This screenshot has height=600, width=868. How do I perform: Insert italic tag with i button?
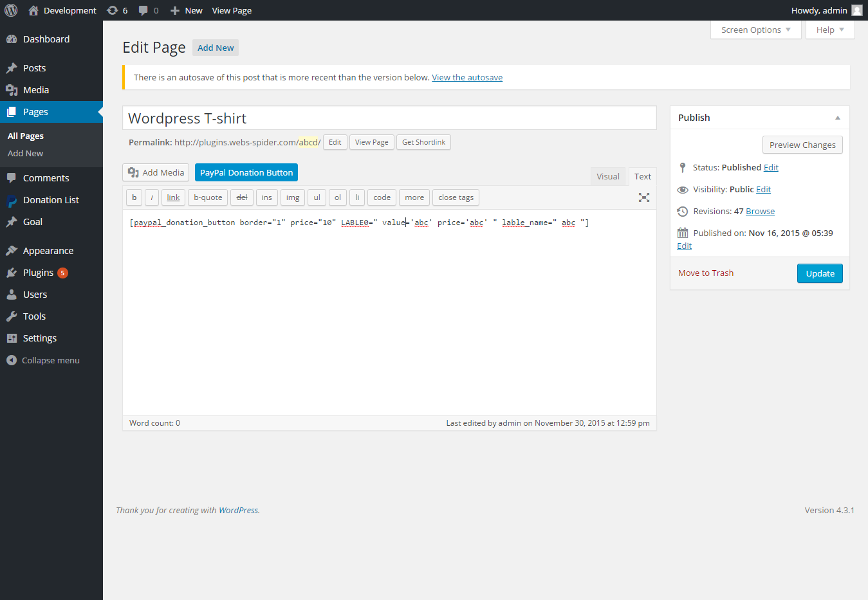[x=152, y=197]
